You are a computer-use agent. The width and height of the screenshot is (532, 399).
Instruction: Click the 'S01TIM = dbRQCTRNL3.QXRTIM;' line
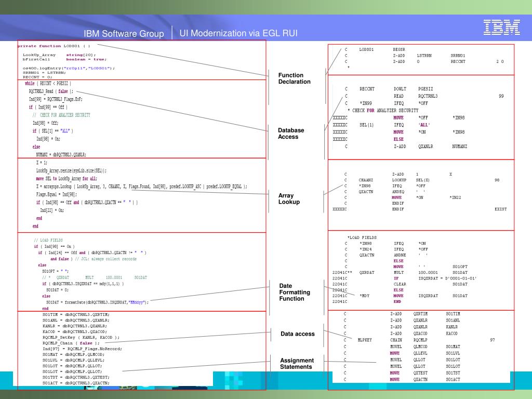[76, 314]
